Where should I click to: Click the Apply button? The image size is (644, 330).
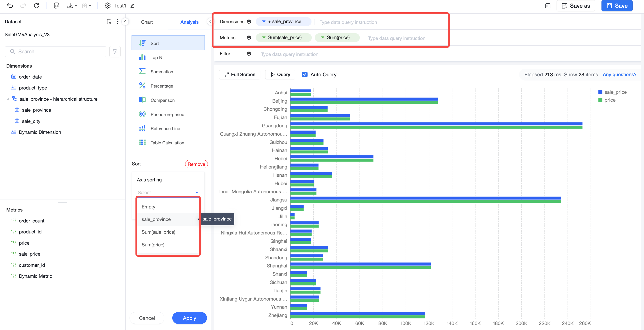click(190, 318)
